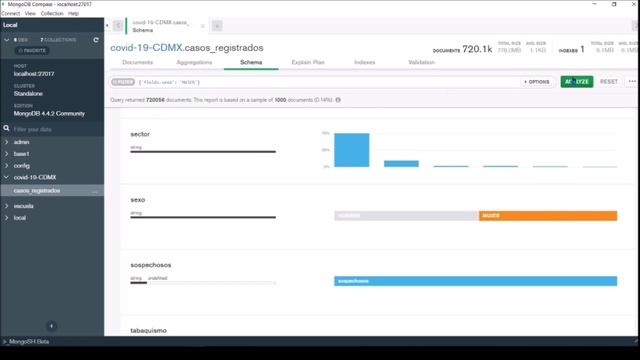Switch to the Aggregations tab
Screen dimensions: 640x360
(194, 62)
